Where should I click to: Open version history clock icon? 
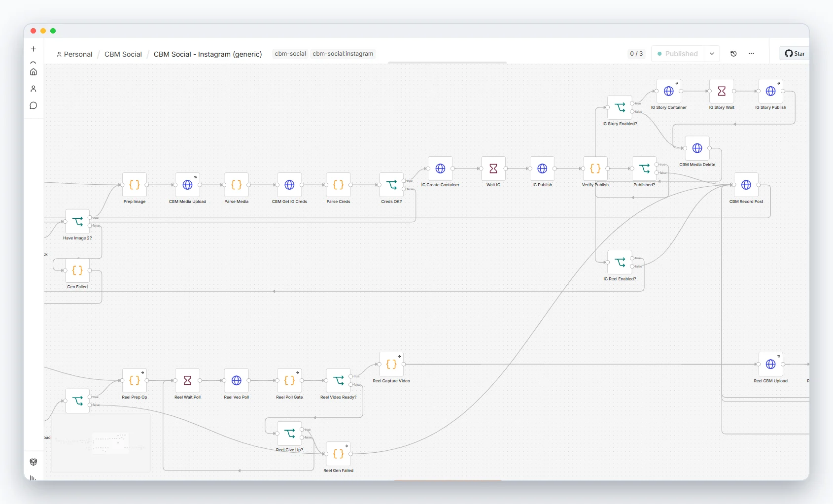(733, 54)
